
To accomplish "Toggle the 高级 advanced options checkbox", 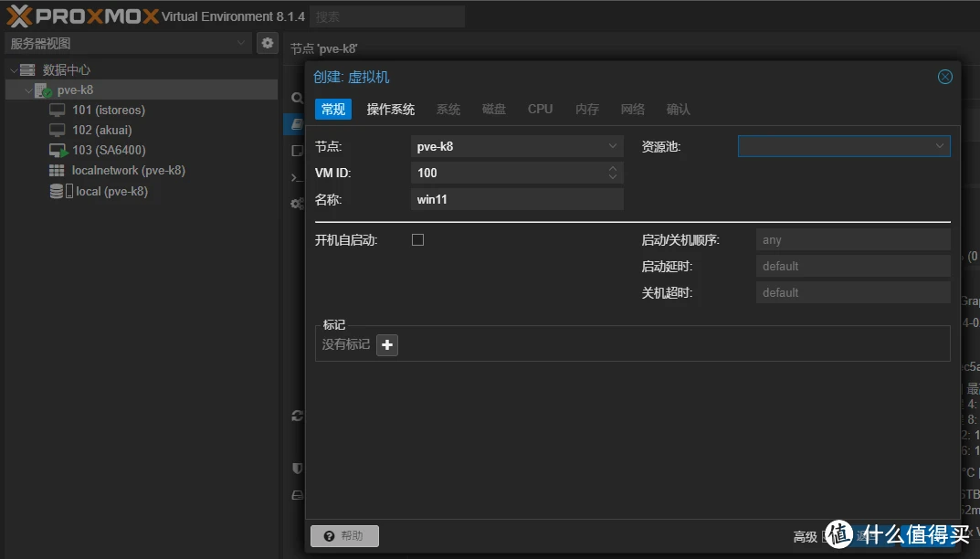I will click(x=829, y=536).
